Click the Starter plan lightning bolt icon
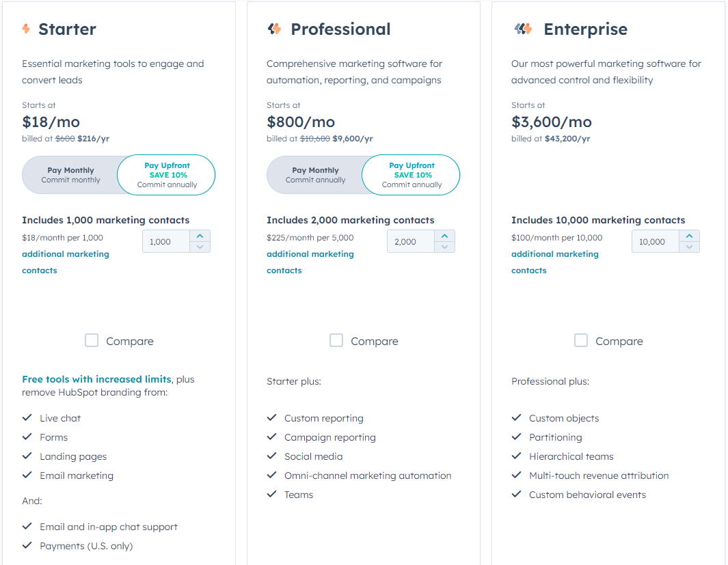This screenshot has height=565, width=728. (26, 29)
